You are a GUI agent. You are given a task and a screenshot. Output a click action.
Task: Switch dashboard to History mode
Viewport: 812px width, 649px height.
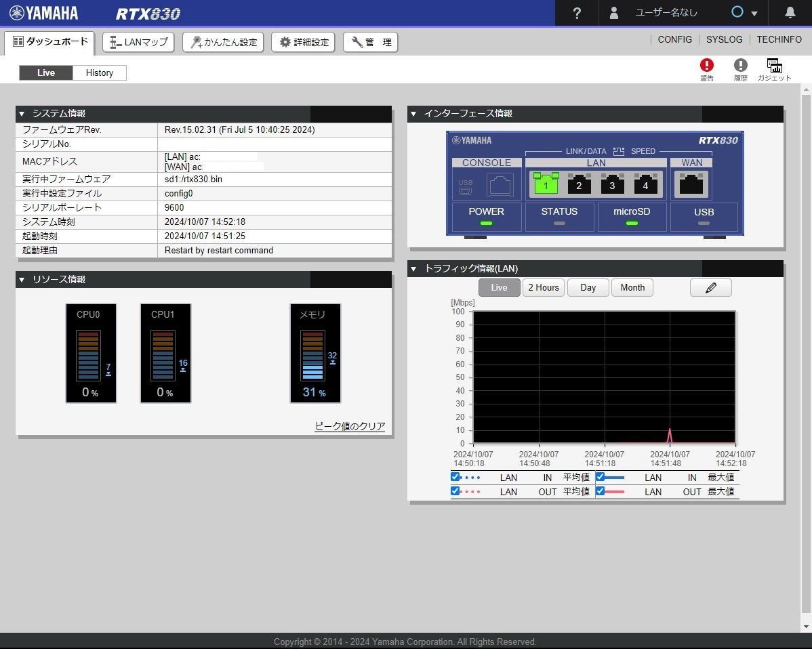click(100, 73)
